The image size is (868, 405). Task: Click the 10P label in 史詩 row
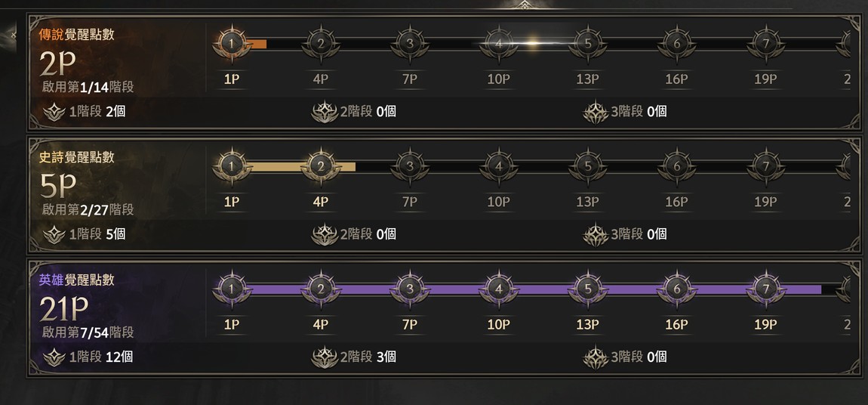(x=499, y=202)
